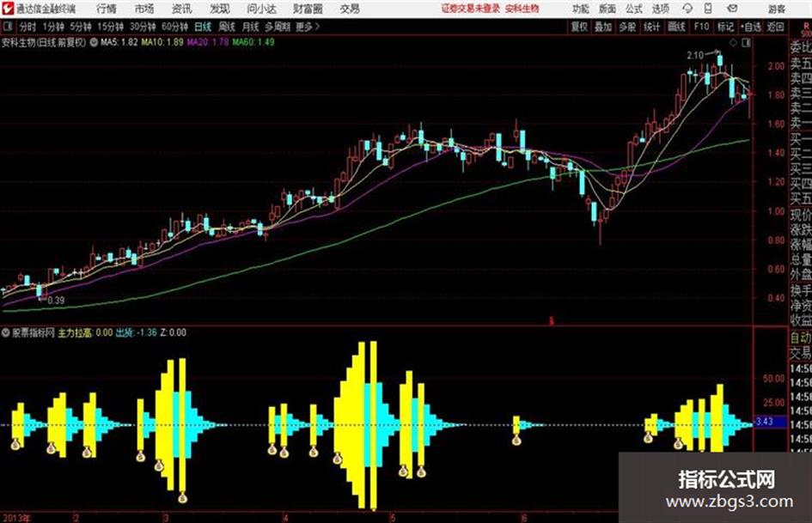Switch to 5分钟 period

80,27
